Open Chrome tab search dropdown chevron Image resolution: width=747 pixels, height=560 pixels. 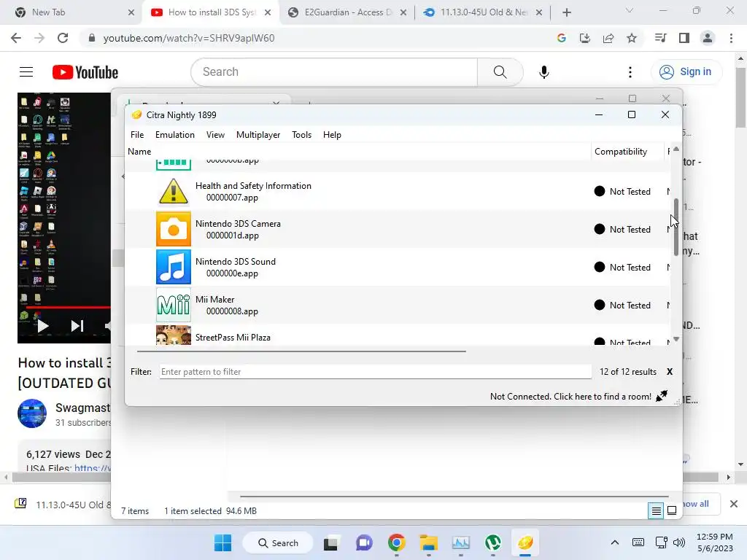coord(630,10)
